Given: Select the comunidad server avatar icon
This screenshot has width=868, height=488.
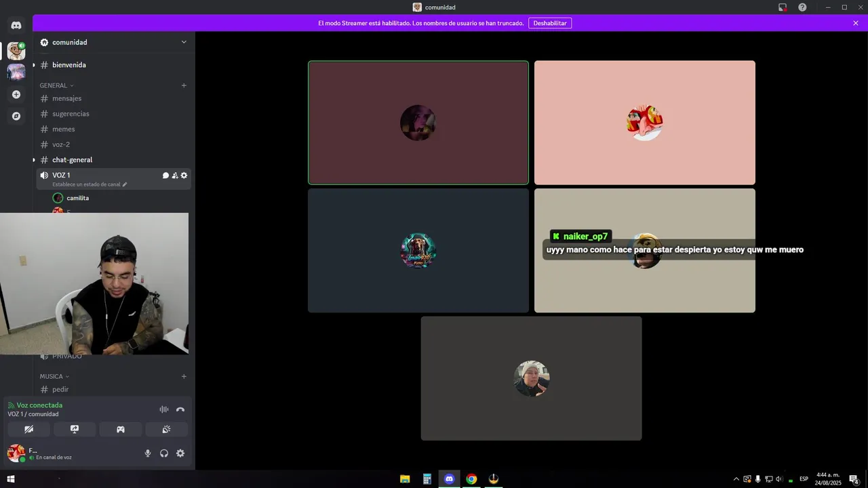Looking at the screenshot, I should pos(16,51).
